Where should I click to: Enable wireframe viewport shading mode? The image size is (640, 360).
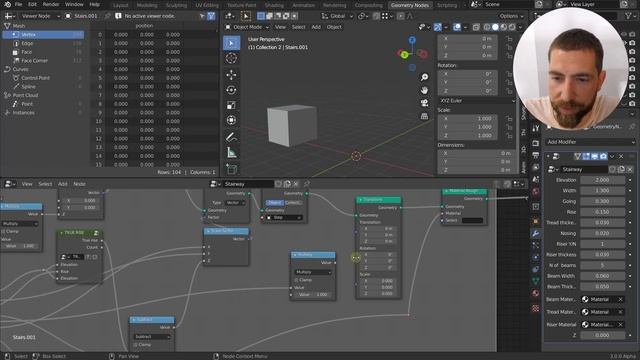click(x=487, y=27)
